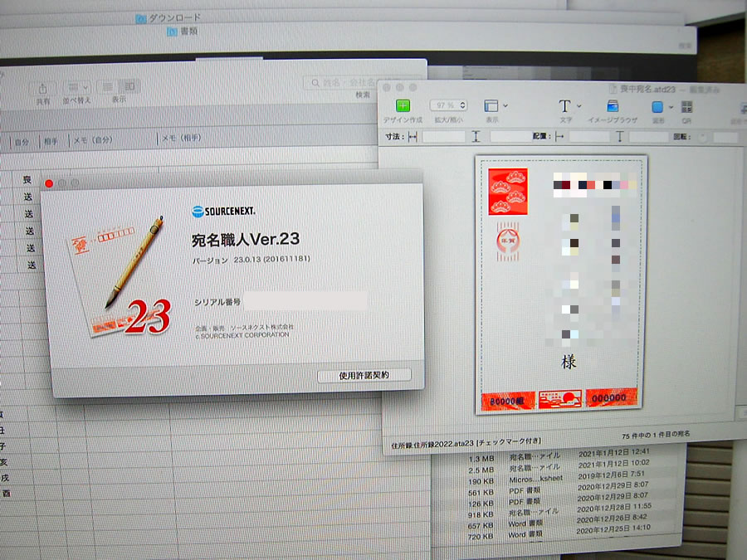Click the 自分 column header

coord(22,142)
